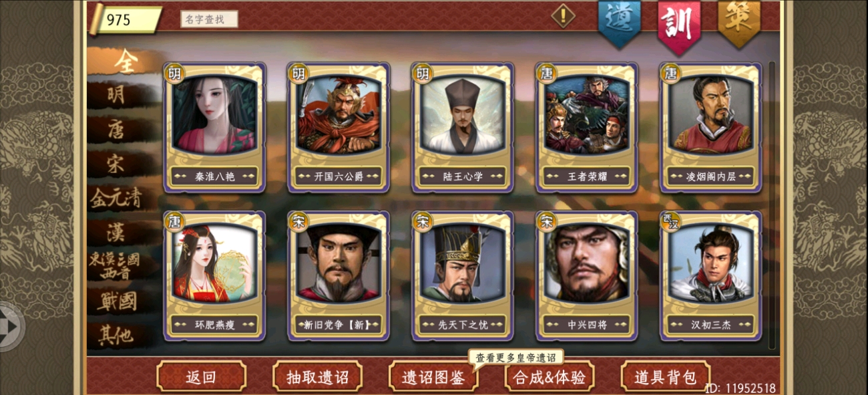Viewport: 868px width, 395px height.
Task: Filter by 明 dynasty tab
Action: [116, 96]
